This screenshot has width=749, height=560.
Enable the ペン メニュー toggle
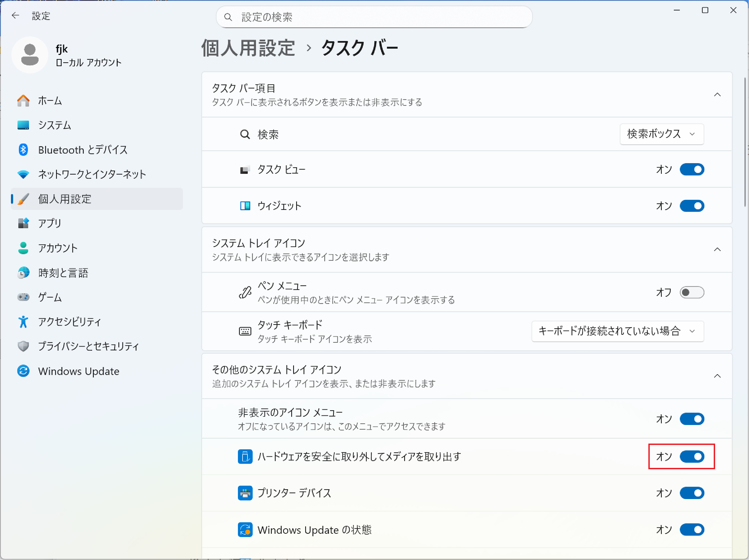point(692,292)
